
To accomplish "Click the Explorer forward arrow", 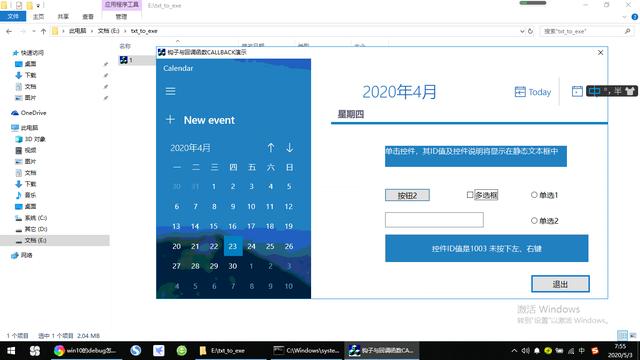I will [x=23, y=31].
